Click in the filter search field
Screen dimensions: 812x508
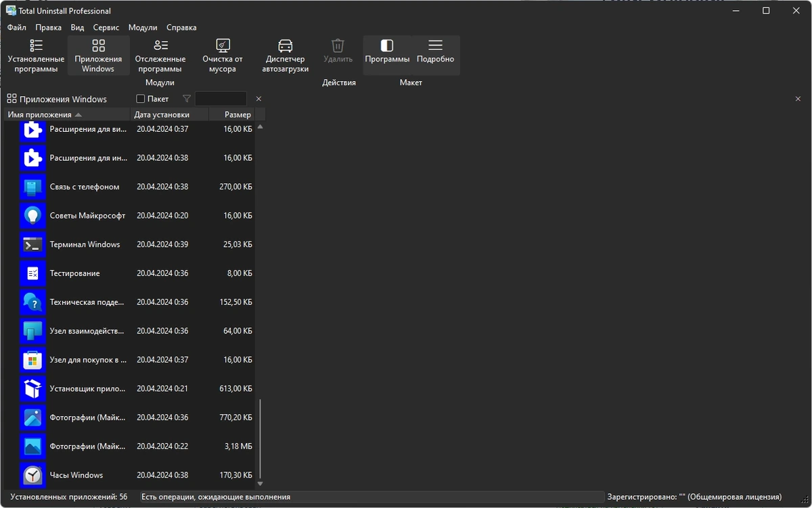(221, 99)
